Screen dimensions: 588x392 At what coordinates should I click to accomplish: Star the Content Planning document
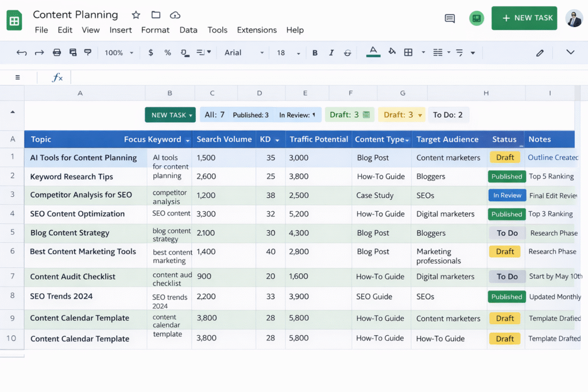(x=136, y=15)
